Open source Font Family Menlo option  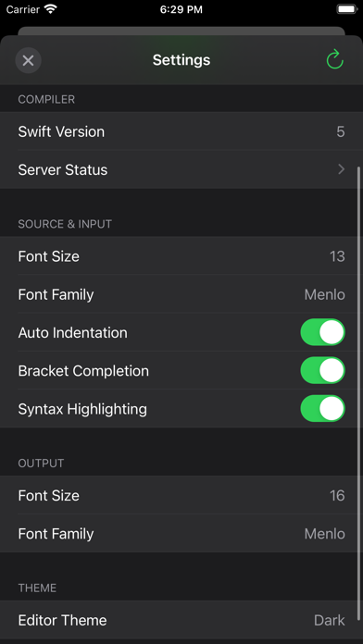[x=324, y=294]
